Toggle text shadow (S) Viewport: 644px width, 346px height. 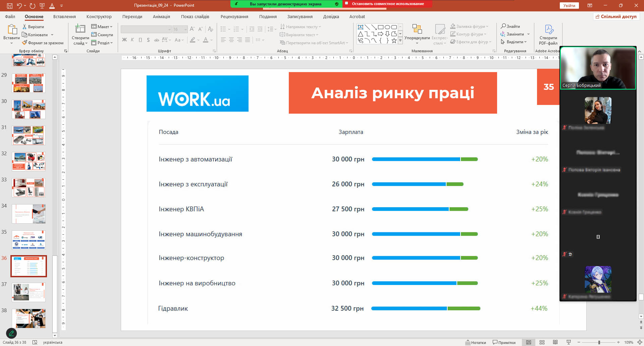[x=148, y=40]
